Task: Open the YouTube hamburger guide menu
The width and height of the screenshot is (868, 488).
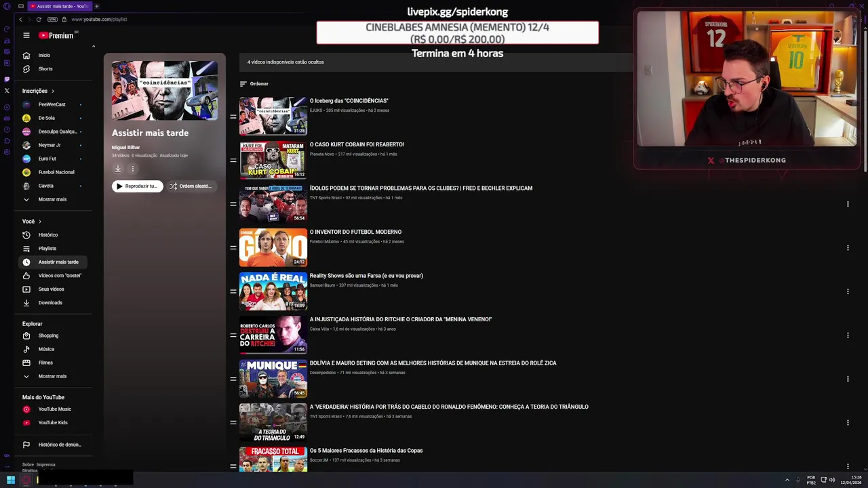Action: (26, 35)
